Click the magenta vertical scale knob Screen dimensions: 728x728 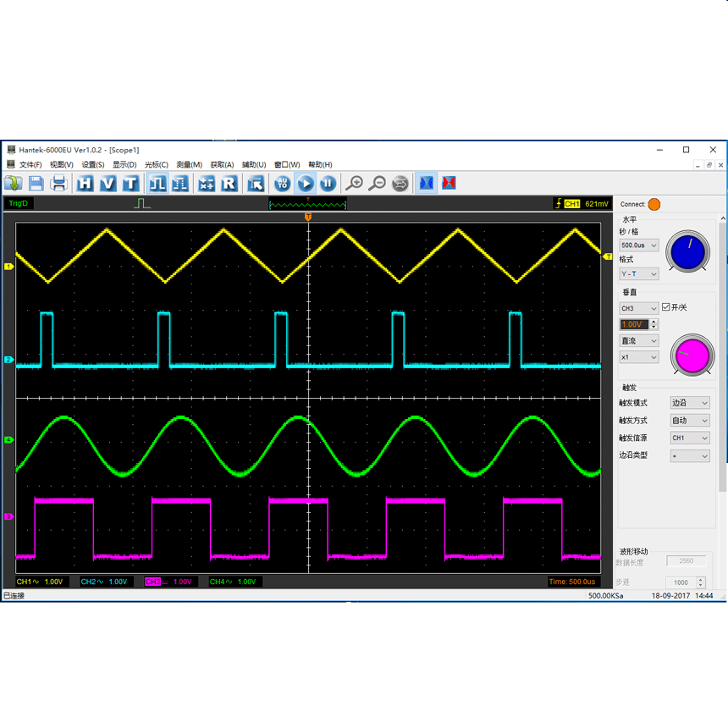point(692,356)
